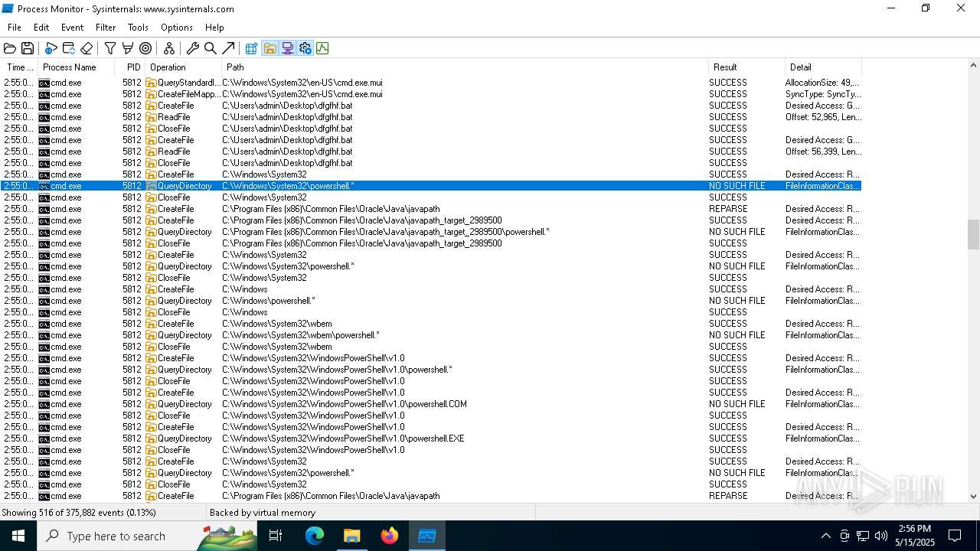Image resolution: width=980 pixels, height=551 pixels.
Task: Select path ending in v1.0\powershell.COM
Action: click(345, 404)
